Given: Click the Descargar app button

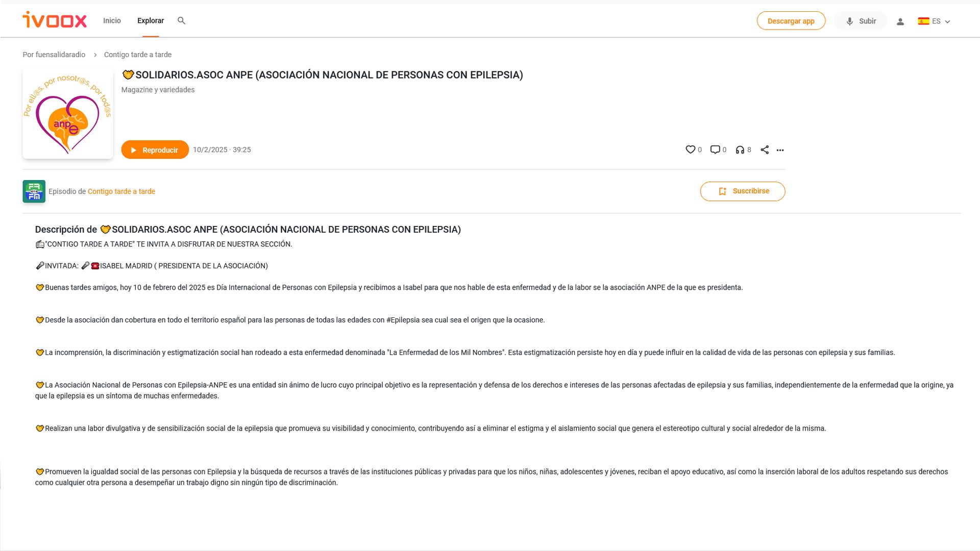Looking at the screenshot, I should click(791, 21).
